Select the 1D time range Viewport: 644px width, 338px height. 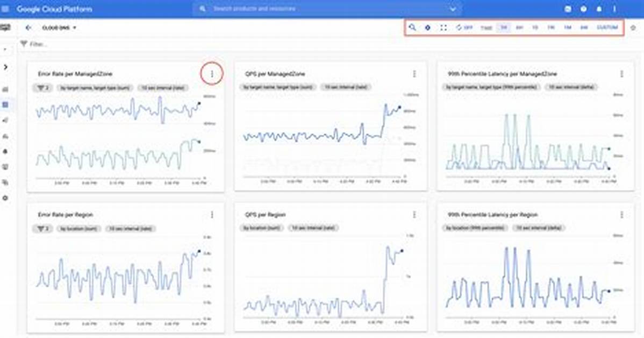535,27
